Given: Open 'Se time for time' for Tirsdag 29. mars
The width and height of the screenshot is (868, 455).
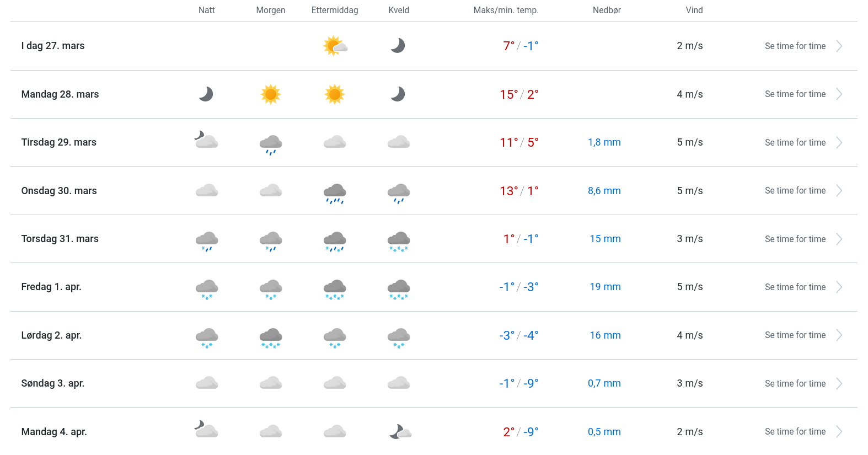Looking at the screenshot, I should pos(795,143).
